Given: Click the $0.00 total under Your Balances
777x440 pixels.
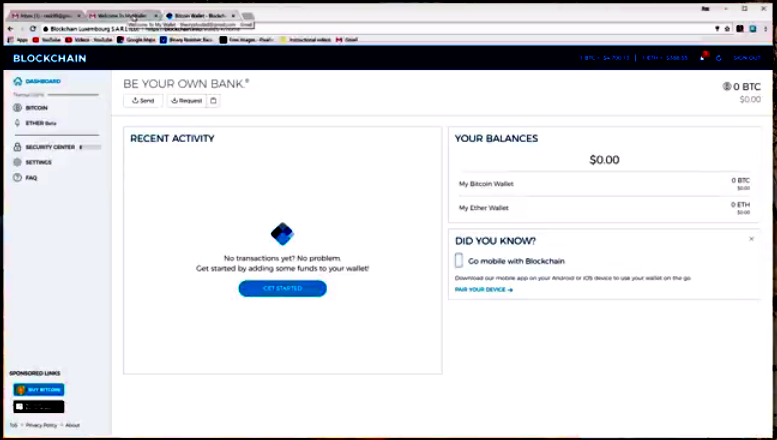Looking at the screenshot, I should 604,160.
